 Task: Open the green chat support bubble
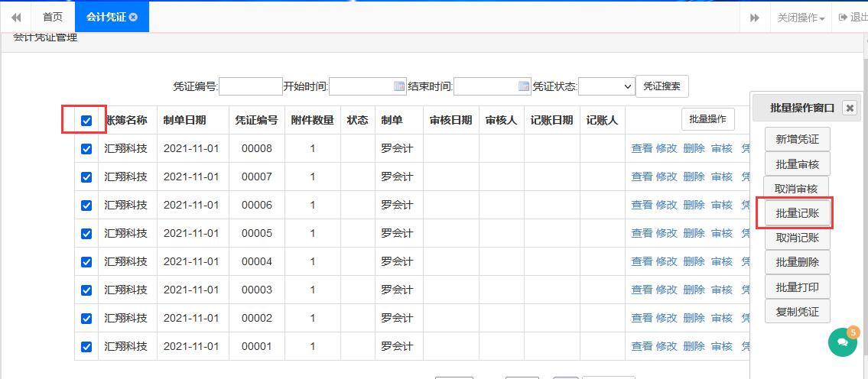[843, 342]
